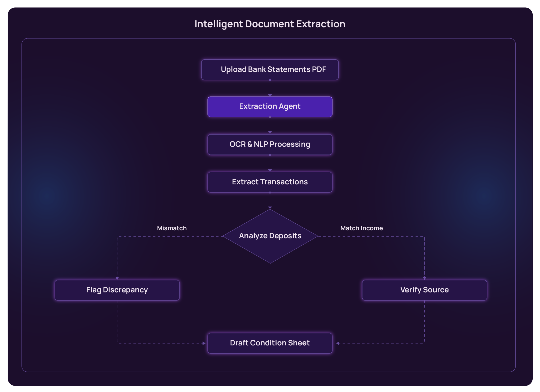
Task: Click the Analyze Deposits decision diamond
Action: [270, 236]
